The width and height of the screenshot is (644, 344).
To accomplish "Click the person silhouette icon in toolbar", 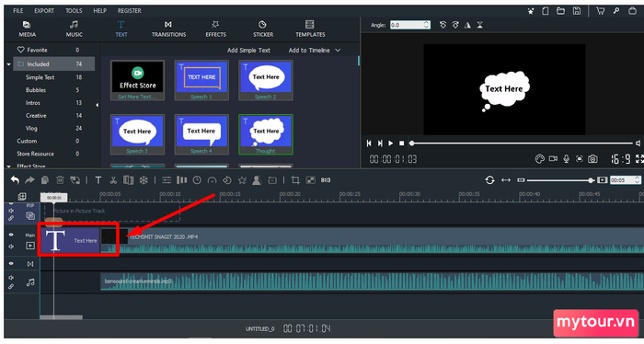I will [257, 180].
